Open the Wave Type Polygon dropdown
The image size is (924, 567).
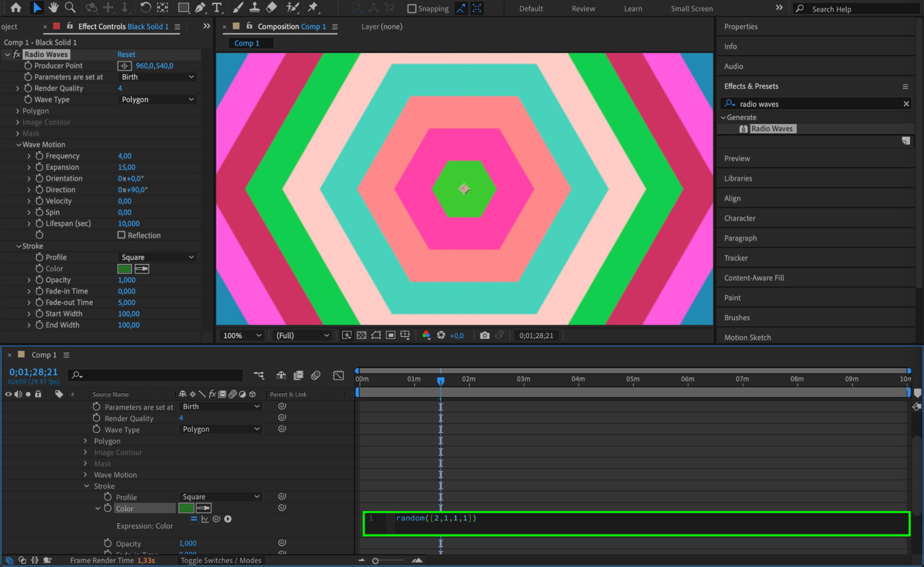[158, 99]
